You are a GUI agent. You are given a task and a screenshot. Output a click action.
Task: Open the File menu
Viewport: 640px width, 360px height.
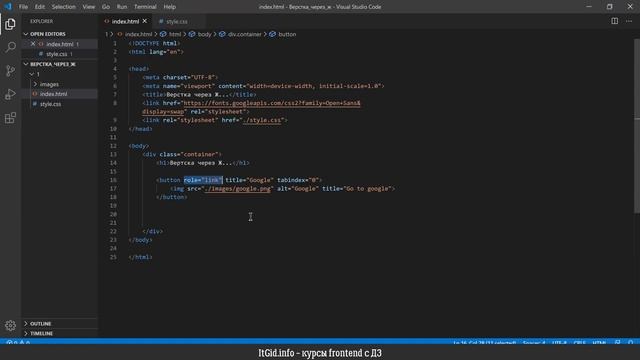pyautogui.click(x=23, y=7)
